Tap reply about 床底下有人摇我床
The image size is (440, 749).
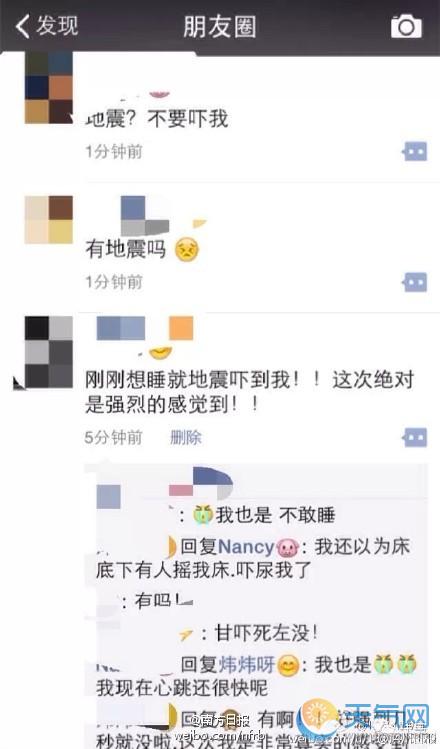[253, 559]
